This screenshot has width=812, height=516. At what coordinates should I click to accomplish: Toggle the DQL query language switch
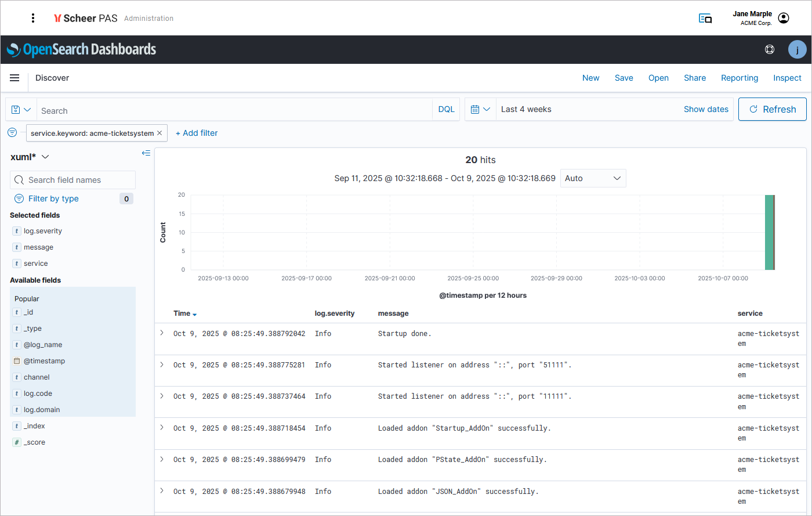coord(446,109)
